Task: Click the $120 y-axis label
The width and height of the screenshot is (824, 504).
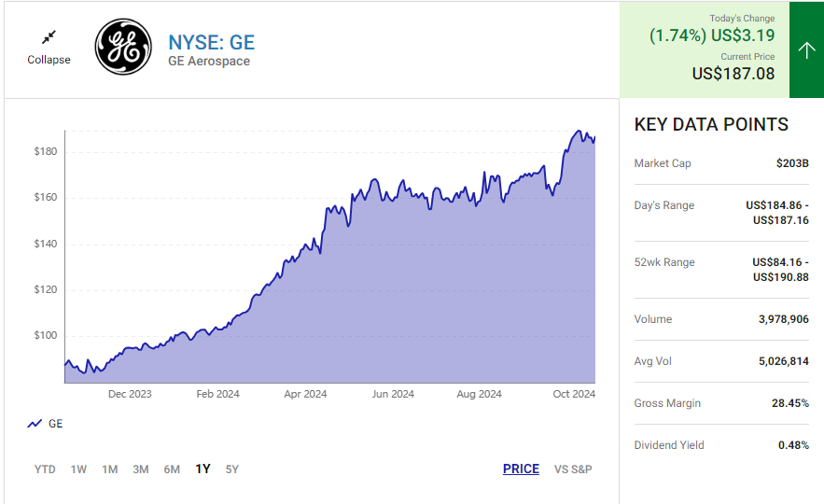Action: point(46,289)
